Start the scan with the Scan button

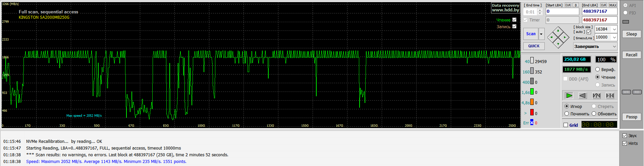tap(531, 34)
